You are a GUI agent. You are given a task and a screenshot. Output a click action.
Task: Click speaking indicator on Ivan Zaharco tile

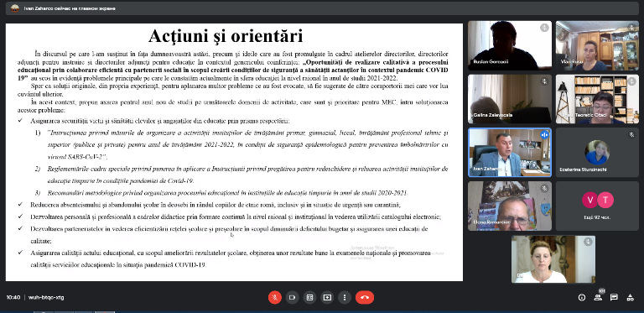coord(544,135)
